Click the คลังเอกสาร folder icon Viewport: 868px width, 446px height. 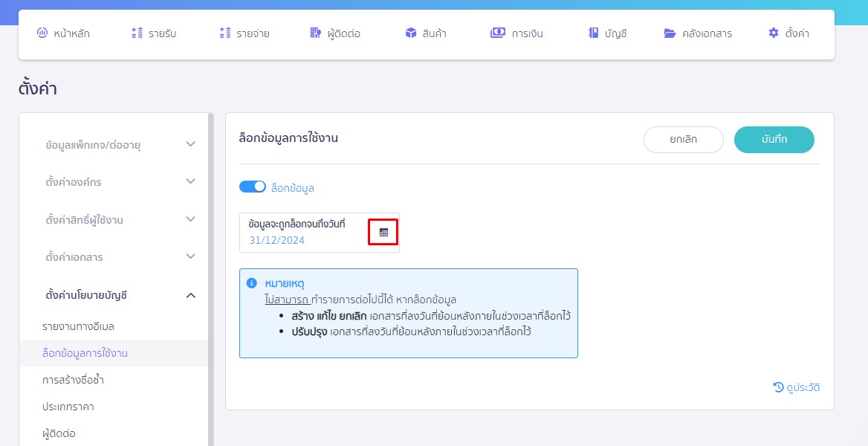coord(670,33)
